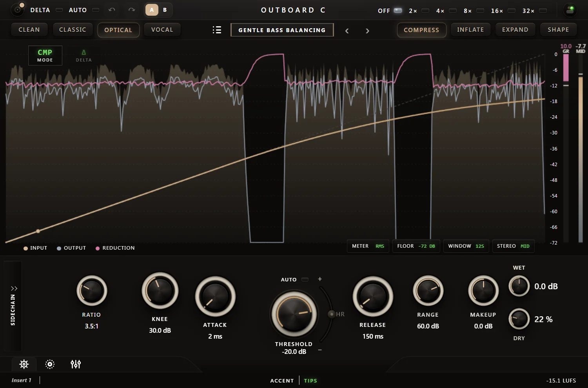Set oversampling to OFF
The image size is (588, 388).
coord(398,11)
